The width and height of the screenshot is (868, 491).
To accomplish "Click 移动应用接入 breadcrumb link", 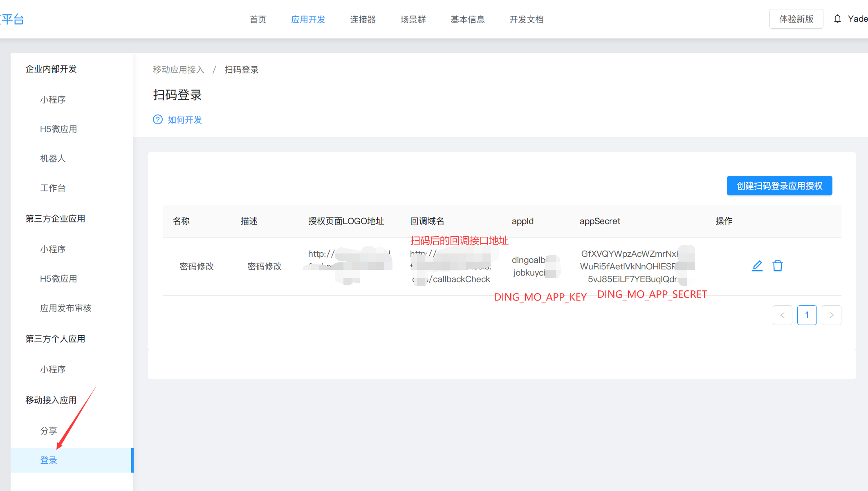I will 179,70.
